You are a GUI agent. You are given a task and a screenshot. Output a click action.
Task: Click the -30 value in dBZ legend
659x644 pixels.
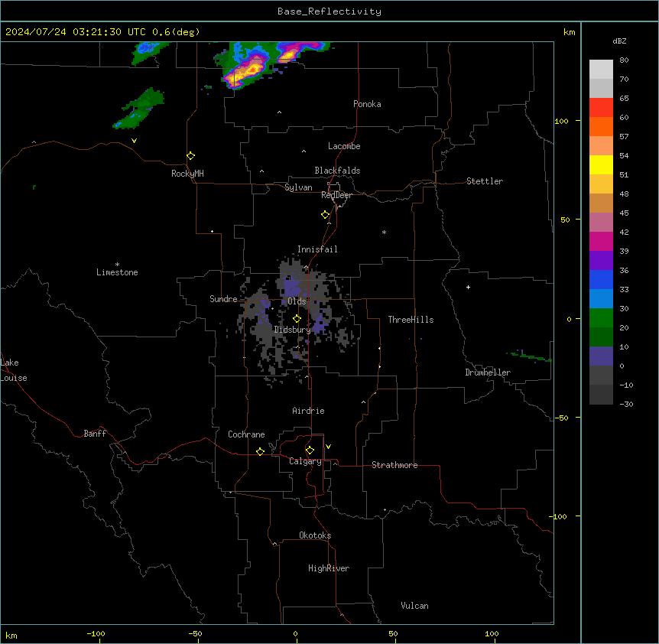[626, 405]
